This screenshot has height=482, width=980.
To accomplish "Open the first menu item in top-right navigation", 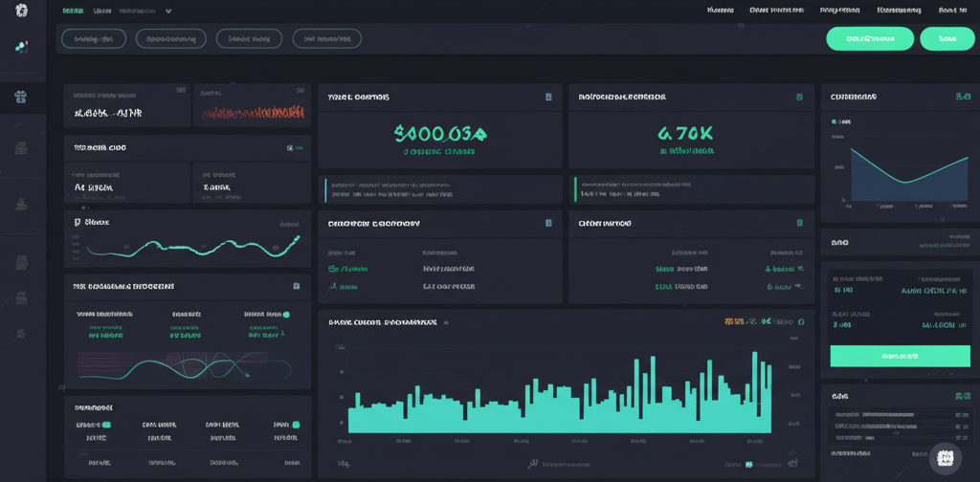I will click(720, 11).
